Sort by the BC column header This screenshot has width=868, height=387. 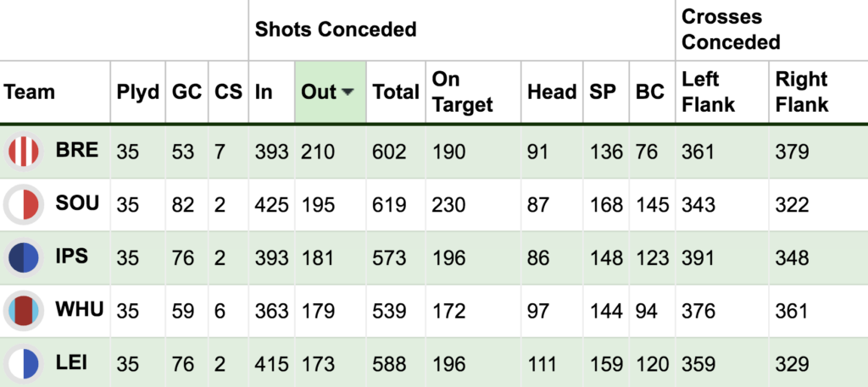click(x=650, y=91)
